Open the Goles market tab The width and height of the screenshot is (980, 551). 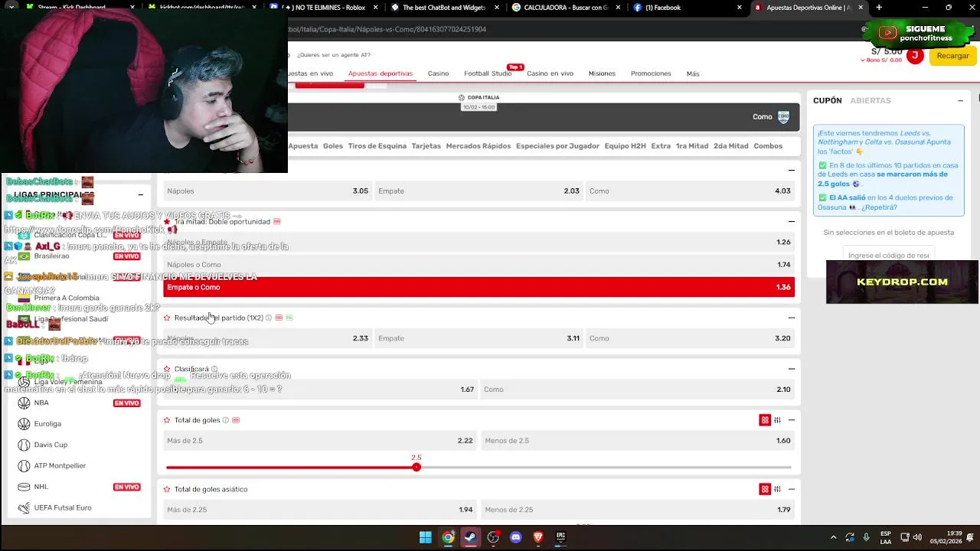pos(333,146)
